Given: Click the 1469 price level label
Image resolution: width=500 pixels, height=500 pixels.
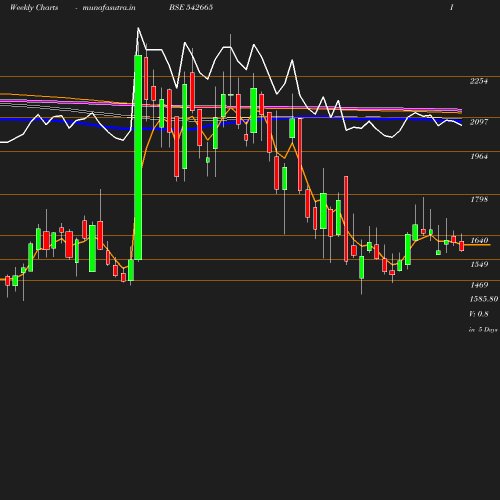Looking at the screenshot, I should point(479,285).
